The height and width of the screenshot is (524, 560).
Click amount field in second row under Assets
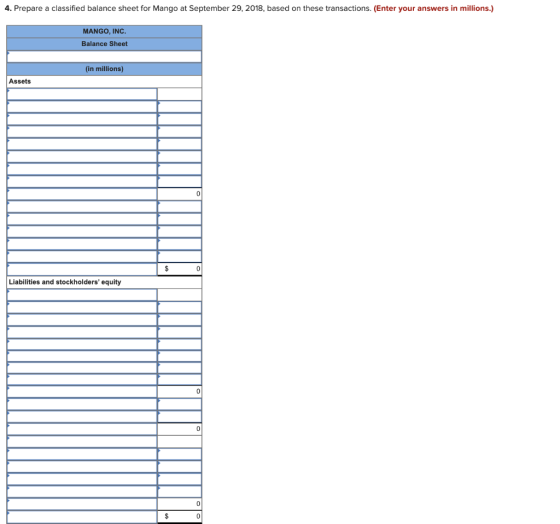tap(179, 106)
